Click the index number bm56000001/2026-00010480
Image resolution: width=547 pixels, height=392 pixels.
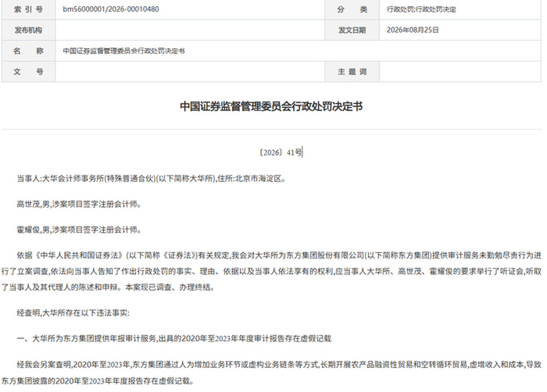tap(110, 9)
